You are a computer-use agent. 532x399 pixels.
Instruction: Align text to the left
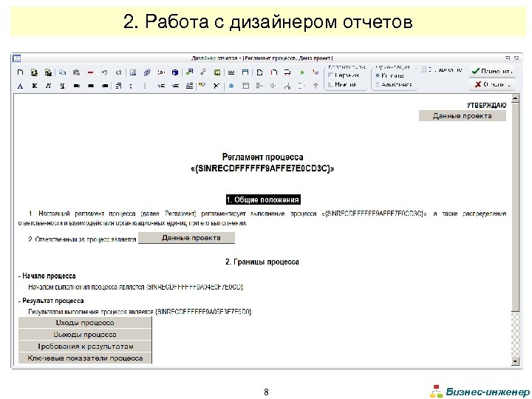pyautogui.click(x=77, y=86)
